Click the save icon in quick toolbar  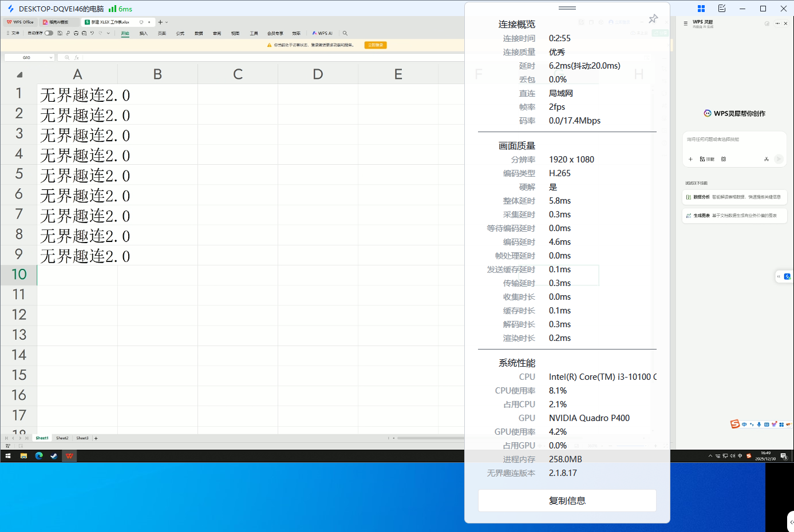pyautogui.click(x=60, y=33)
